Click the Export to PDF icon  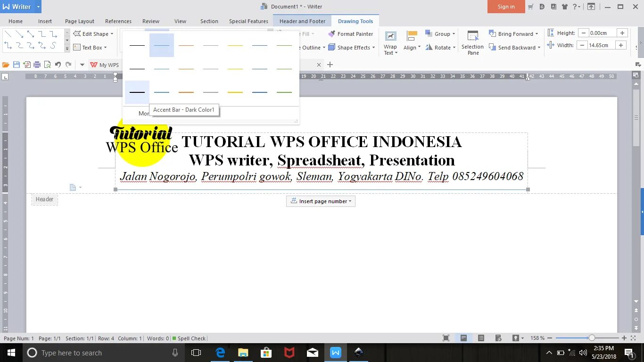point(27,65)
